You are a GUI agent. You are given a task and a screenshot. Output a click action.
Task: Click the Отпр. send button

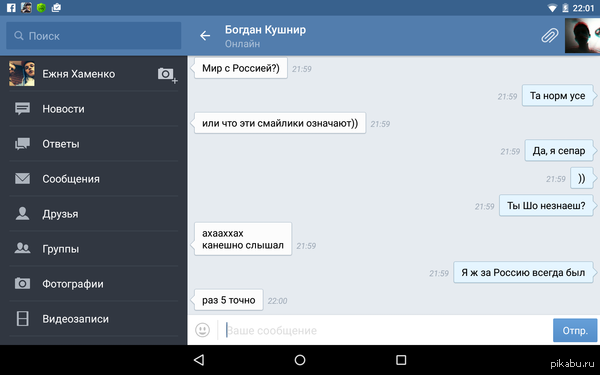tap(575, 330)
